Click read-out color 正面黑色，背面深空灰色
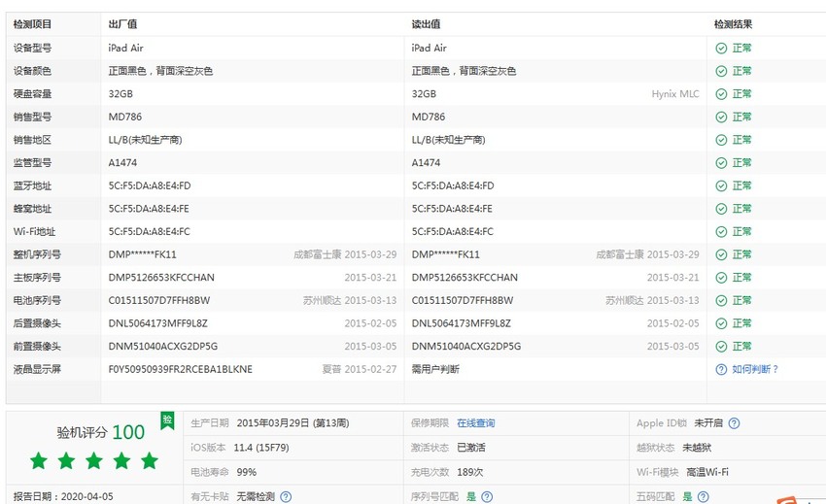Screen dimensions: 826x504 [x=464, y=71]
